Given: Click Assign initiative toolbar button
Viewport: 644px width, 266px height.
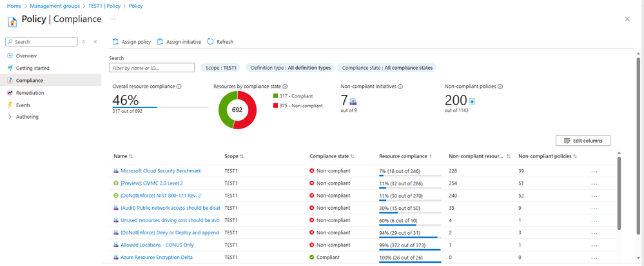Looking at the screenshot, I should [179, 42].
